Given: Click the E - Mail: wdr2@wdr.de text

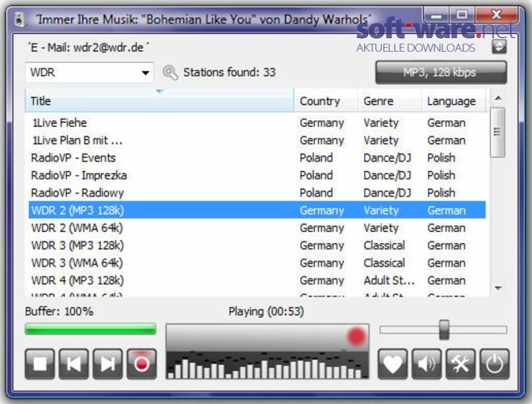Looking at the screenshot, I should tap(89, 48).
